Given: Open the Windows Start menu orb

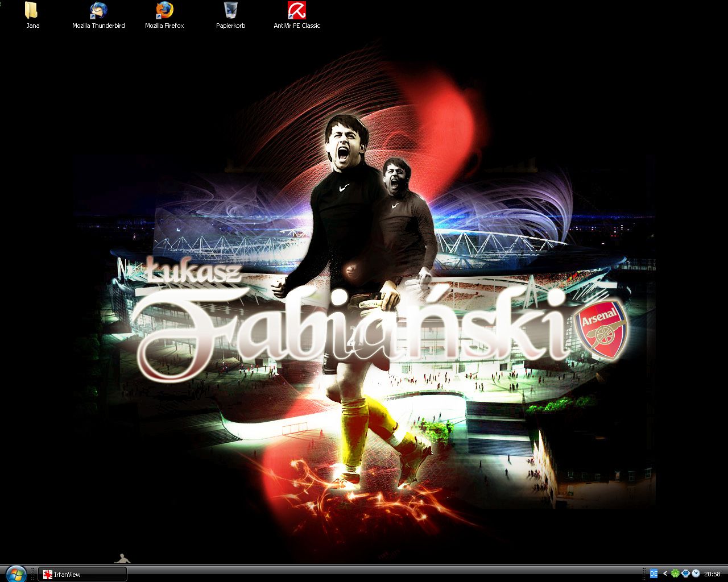Looking at the screenshot, I should (15, 573).
